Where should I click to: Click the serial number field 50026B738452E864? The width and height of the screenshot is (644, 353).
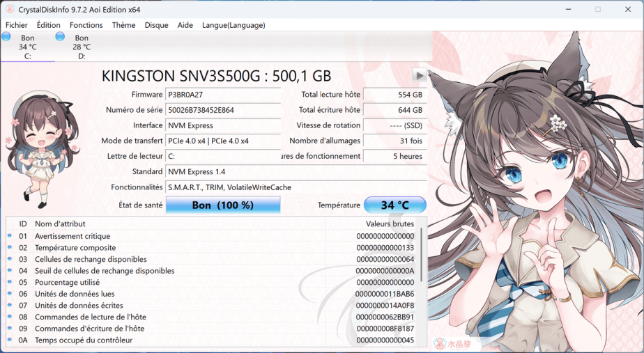223,110
